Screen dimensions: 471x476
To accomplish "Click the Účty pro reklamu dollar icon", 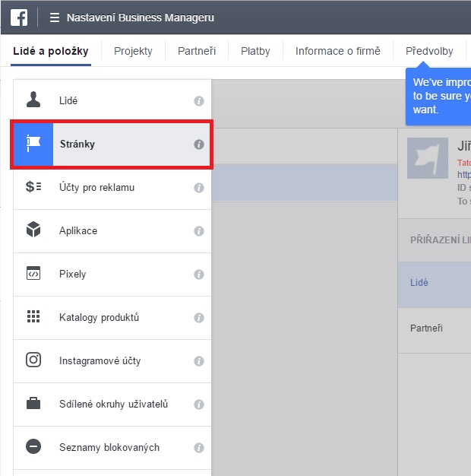I will (33, 187).
